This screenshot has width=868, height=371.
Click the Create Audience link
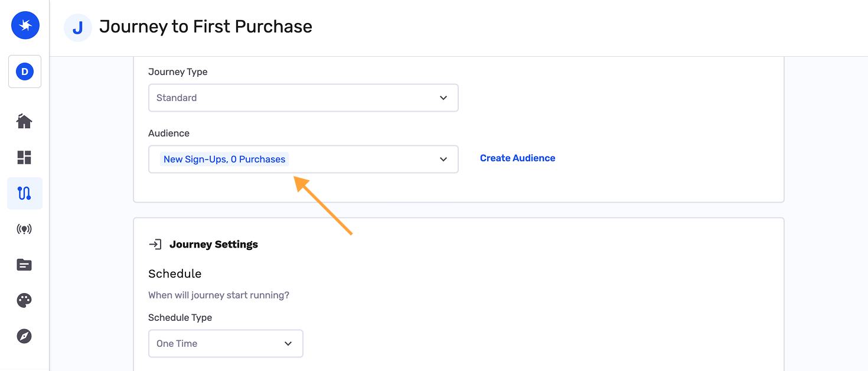(x=517, y=158)
